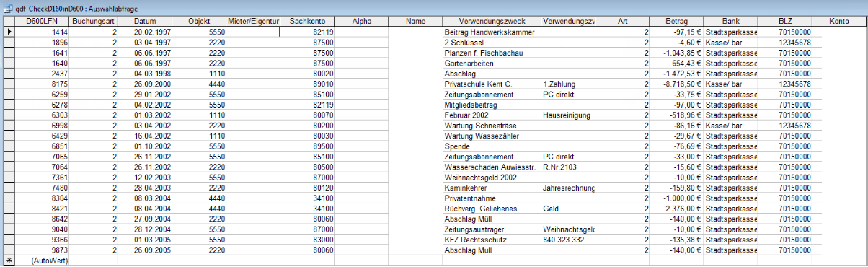Click the cell Wasserschaden Auwiesstr.

click(x=491, y=167)
